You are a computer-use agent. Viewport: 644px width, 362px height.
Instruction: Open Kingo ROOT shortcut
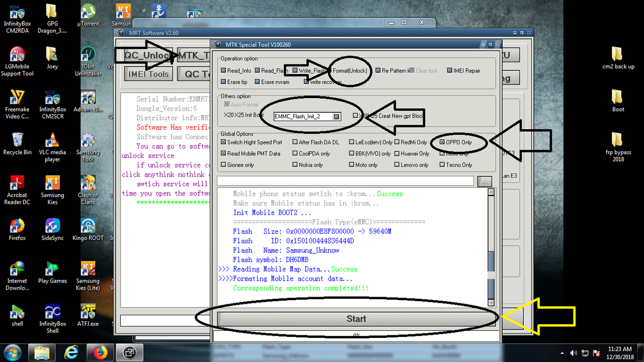click(x=88, y=230)
